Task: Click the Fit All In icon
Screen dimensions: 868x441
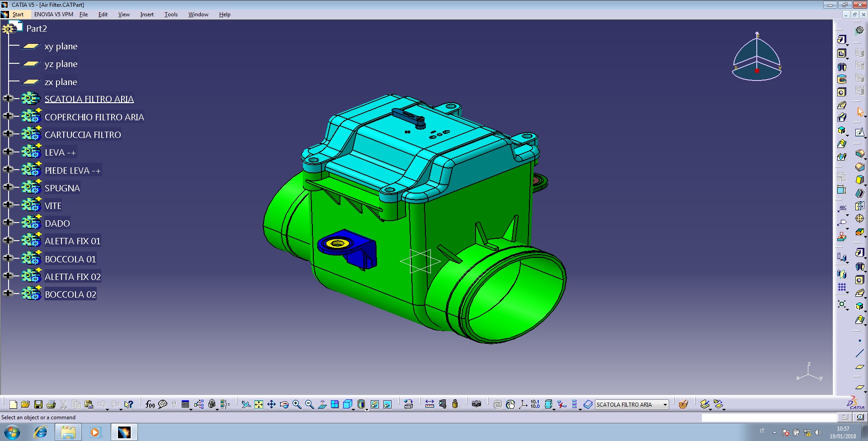Action: pos(259,404)
